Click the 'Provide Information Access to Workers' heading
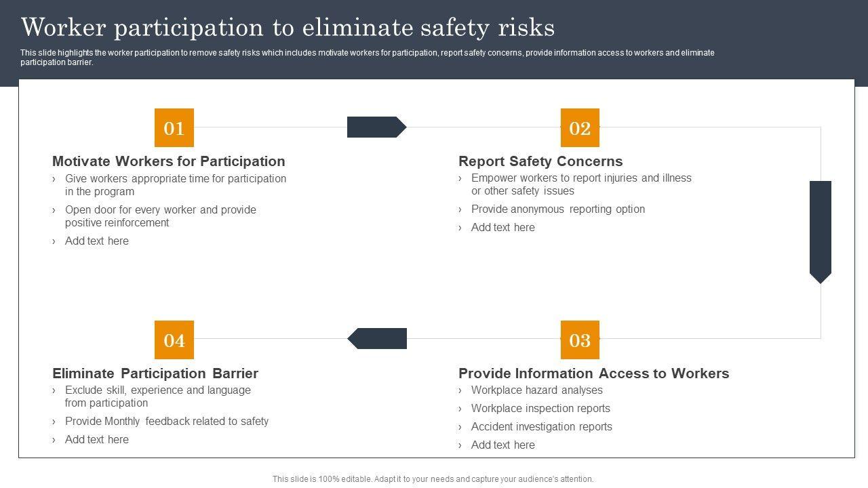 click(x=593, y=373)
